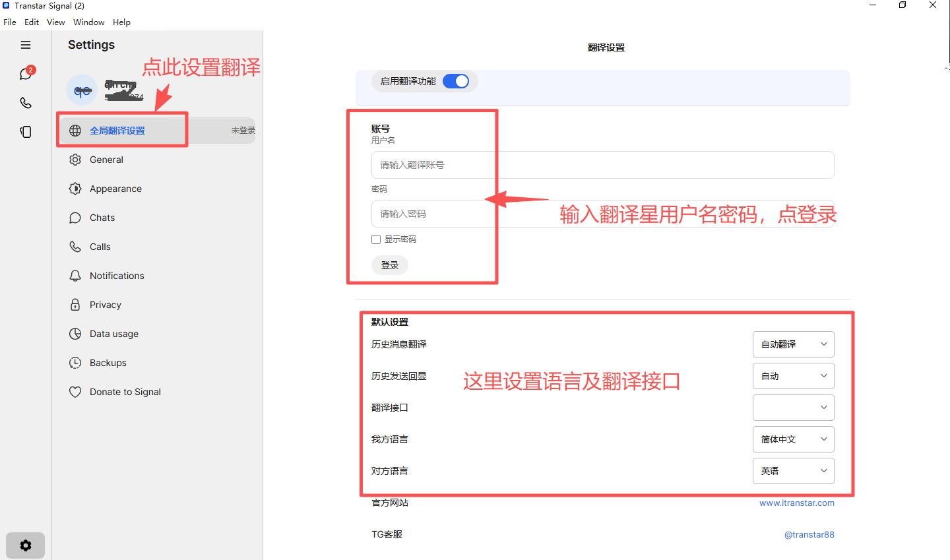Open the stories icon in sidebar
Screen dimensions: 950x560
click(x=26, y=132)
